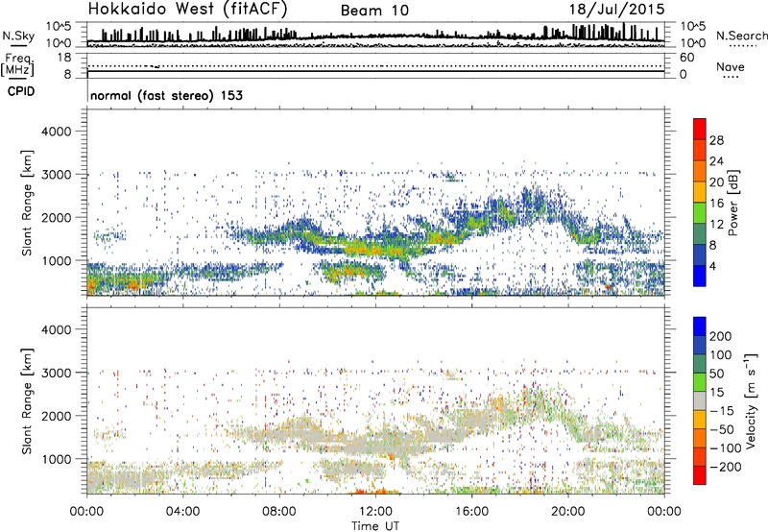768x532 pixels.
Task: Click the blue bottom of power colorbar
Action: (700, 276)
